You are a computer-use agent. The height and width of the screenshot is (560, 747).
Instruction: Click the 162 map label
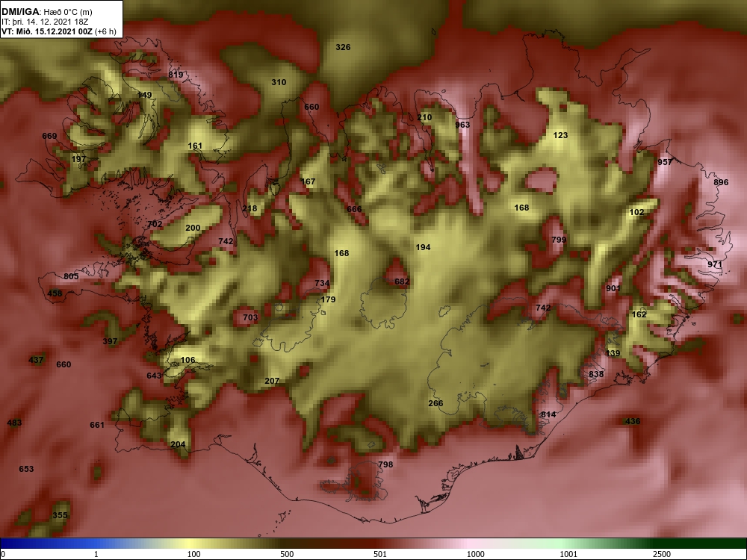click(639, 314)
